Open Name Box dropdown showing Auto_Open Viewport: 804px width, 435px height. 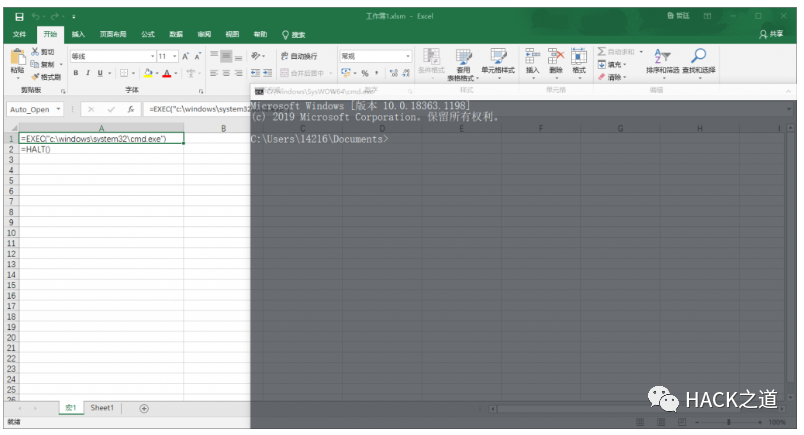58,109
